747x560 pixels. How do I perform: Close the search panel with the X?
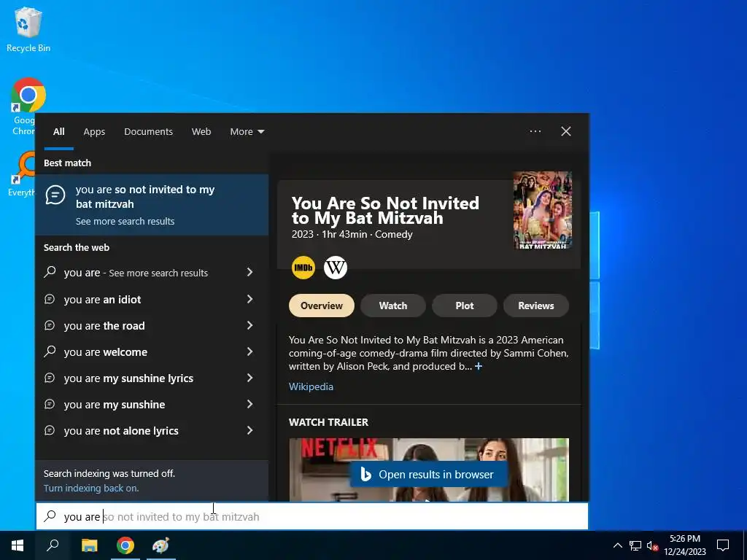(566, 131)
